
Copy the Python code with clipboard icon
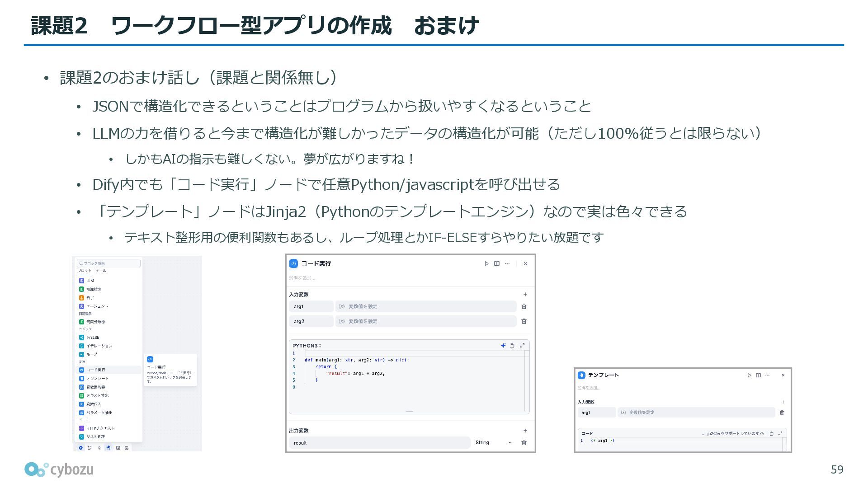[x=512, y=346]
